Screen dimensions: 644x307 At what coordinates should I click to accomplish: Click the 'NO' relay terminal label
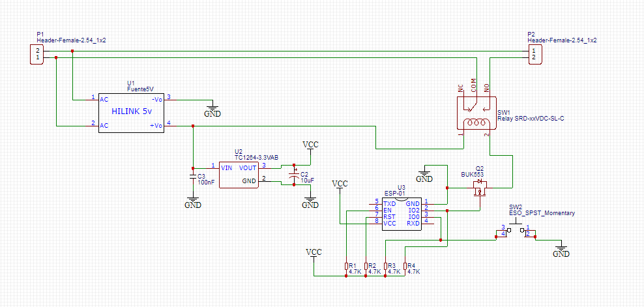(x=486, y=87)
